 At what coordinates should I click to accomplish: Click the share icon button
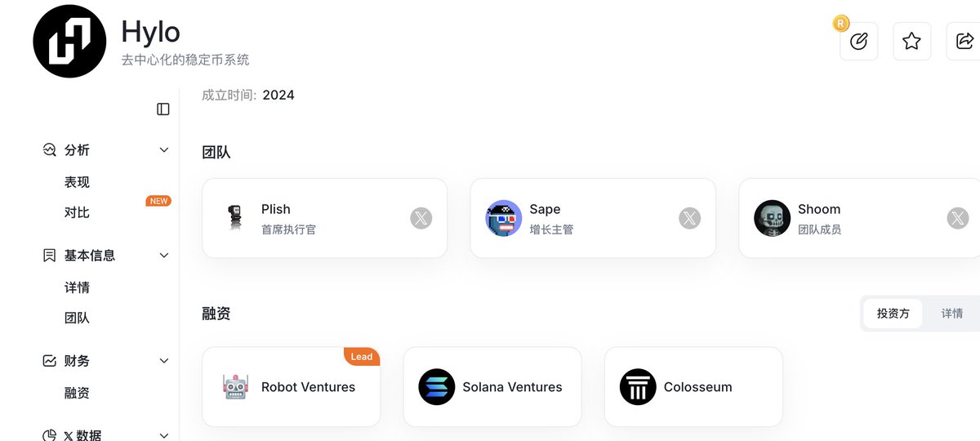[x=964, y=41]
